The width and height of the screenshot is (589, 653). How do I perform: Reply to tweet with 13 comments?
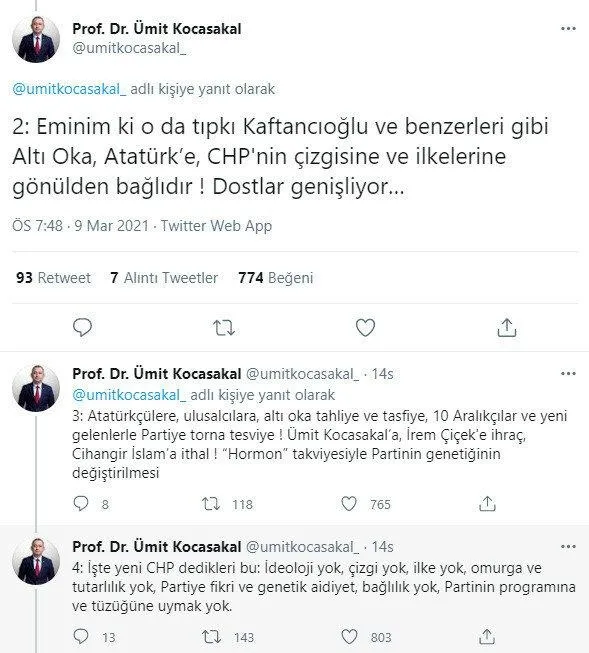pyautogui.click(x=81, y=637)
